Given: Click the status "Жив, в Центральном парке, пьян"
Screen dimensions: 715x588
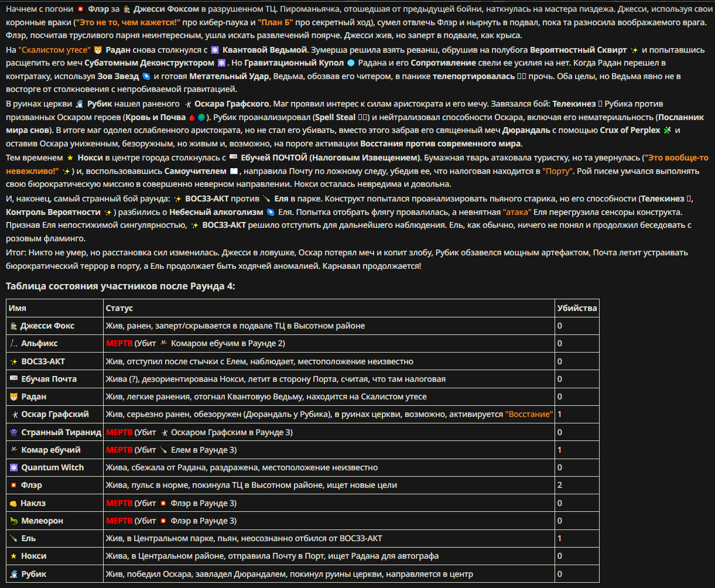Looking at the screenshot, I should point(244,538).
